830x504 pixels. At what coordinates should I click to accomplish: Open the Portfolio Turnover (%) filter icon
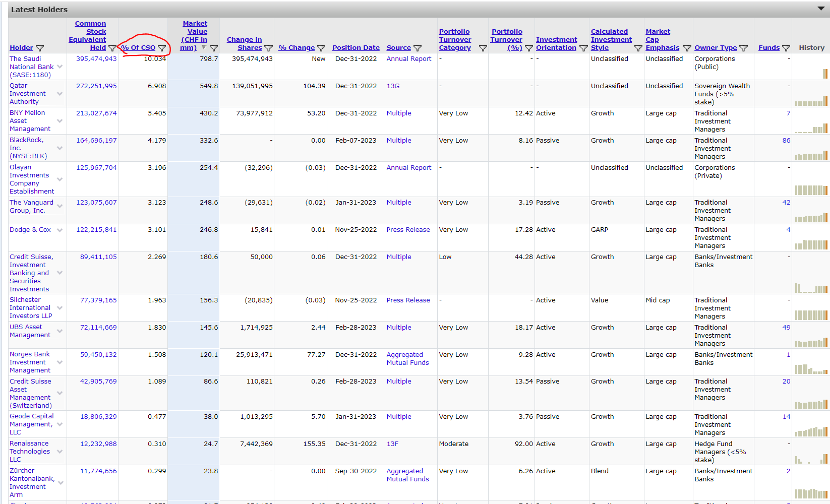[x=529, y=48]
